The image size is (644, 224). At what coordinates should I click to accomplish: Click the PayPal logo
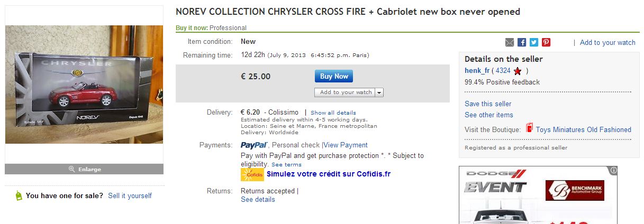click(255, 145)
